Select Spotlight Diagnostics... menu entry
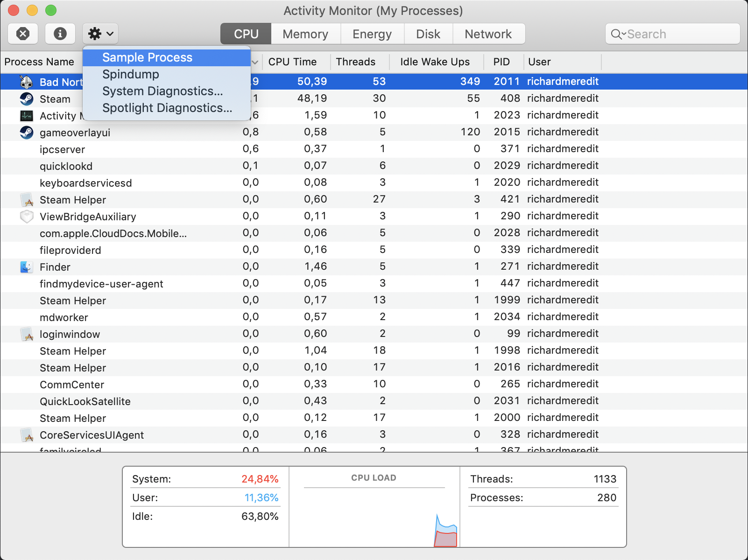This screenshot has height=560, width=748. [x=167, y=108]
